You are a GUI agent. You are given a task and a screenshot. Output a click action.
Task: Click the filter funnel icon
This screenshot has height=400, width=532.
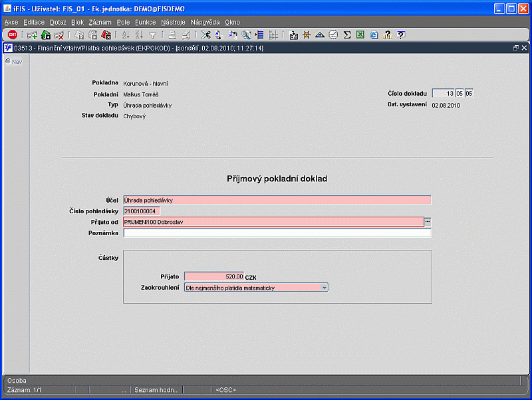[153, 35]
